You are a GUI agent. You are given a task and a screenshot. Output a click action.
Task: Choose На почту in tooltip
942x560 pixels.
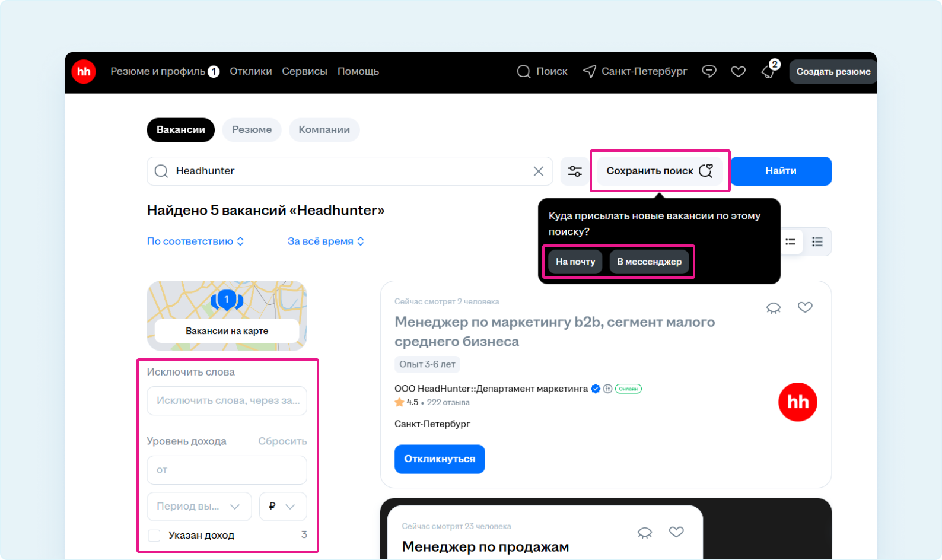point(575,262)
